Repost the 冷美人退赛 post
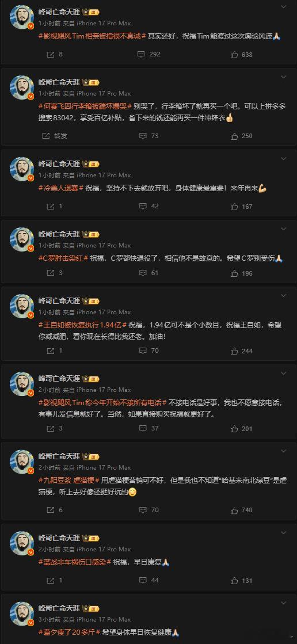This screenshot has width=297, height=644. (54, 206)
